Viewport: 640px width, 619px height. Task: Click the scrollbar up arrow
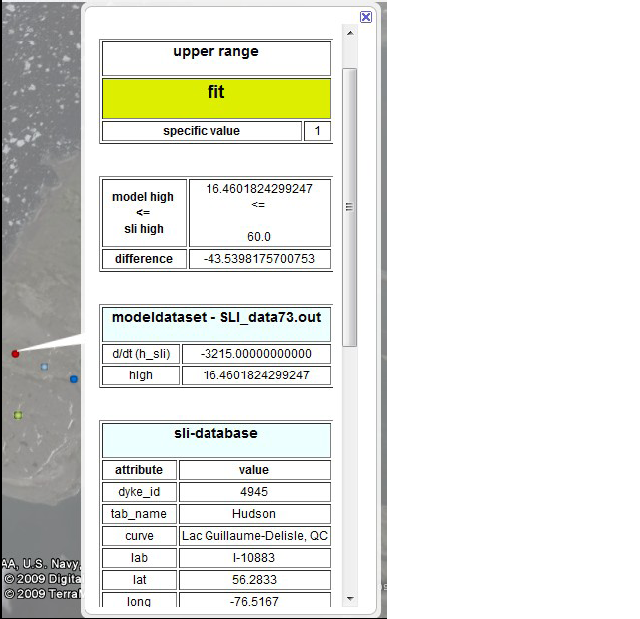(350, 33)
